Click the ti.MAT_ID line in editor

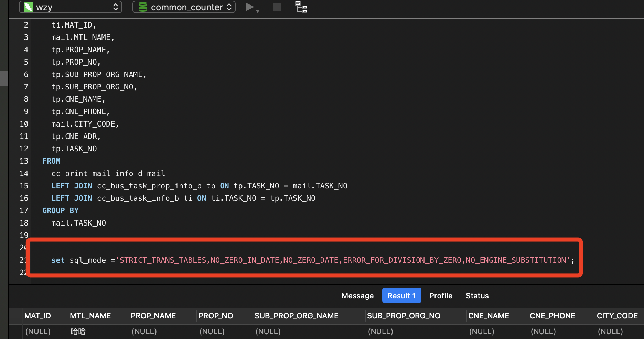(x=74, y=25)
